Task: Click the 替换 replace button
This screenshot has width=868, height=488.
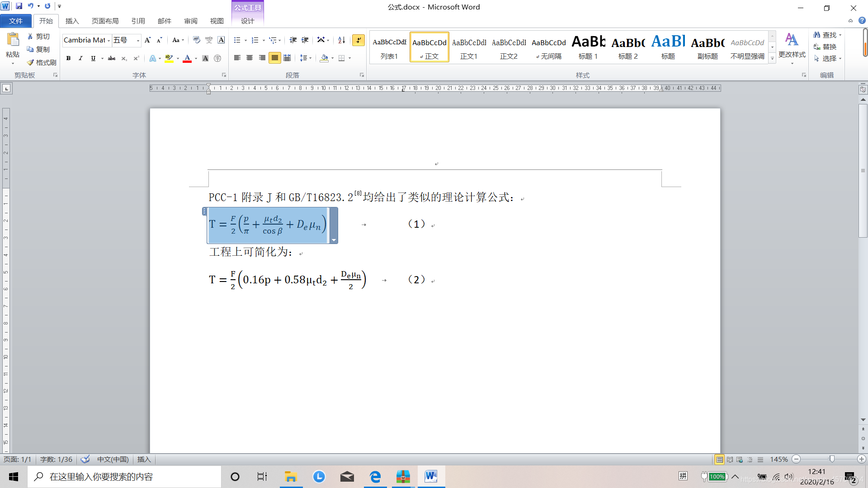Action: coord(826,47)
